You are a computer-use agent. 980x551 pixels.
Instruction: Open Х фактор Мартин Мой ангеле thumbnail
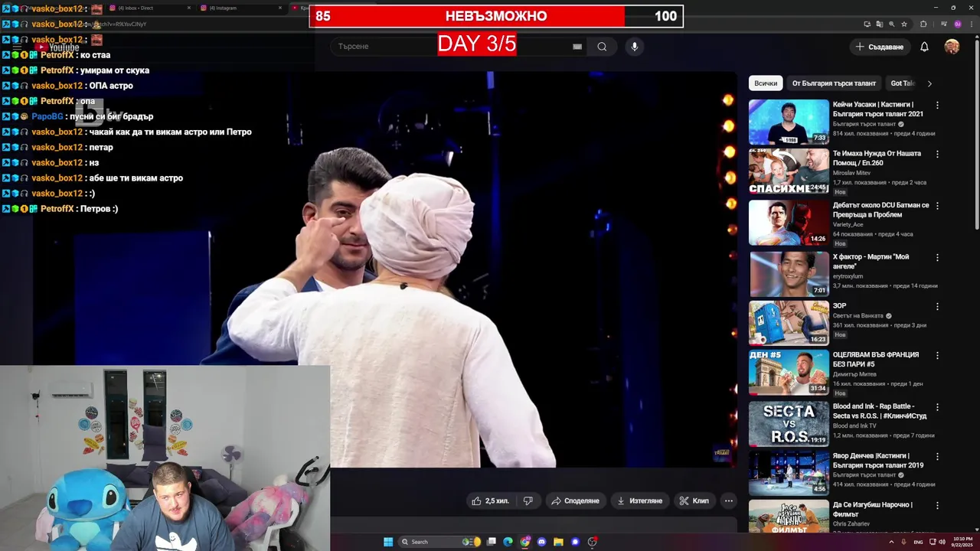789,273
